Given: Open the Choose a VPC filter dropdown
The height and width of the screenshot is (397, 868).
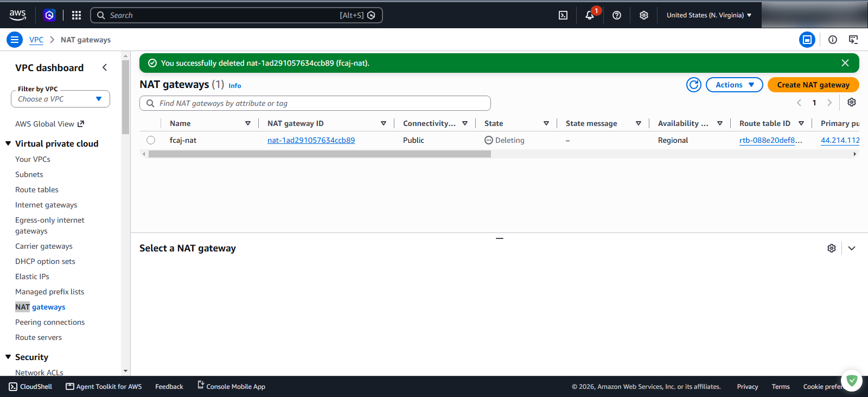Looking at the screenshot, I should tap(60, 99).
